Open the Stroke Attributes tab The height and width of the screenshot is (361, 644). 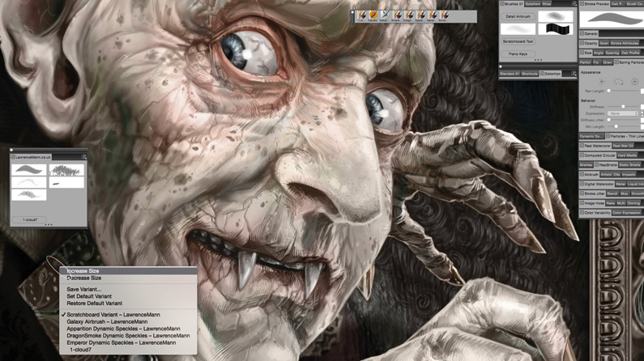click(625, 43)
